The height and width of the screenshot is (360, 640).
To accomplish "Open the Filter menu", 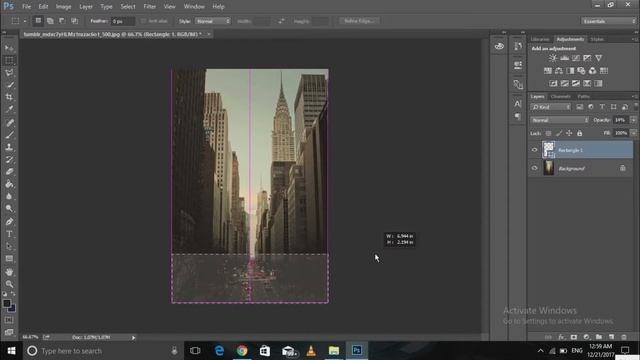I will click(x=149, y=7).
